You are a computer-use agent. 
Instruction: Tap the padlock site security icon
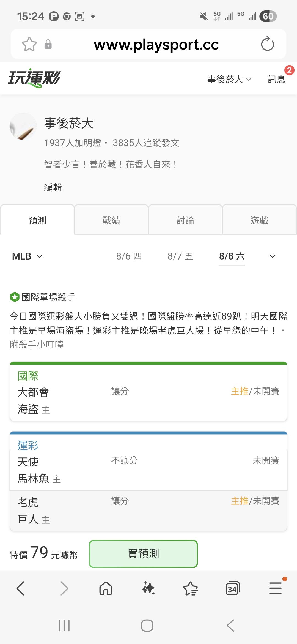pos(48,44)
